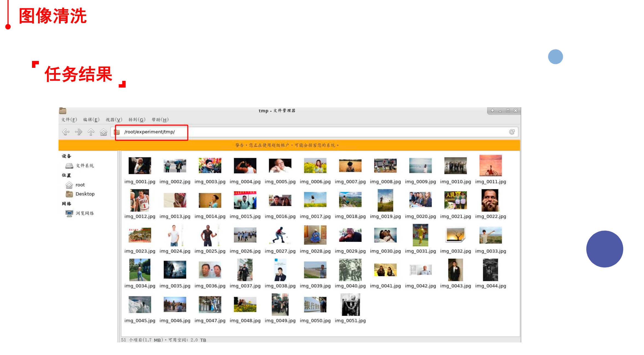Screen dimensions: 644x355
Task: Select the img_0022.jpg face thumbnail
Action: [x=490, y=200]
